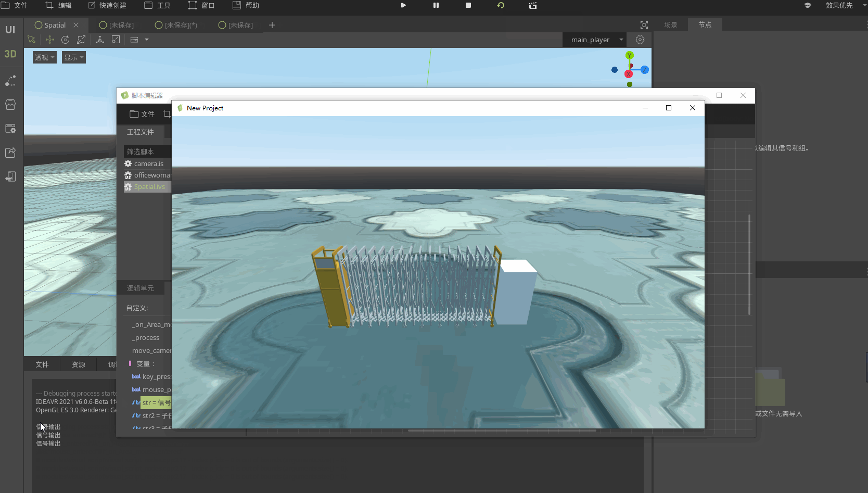Click the 筛选脚本 filter input field
This screenshot has height=493, width=868.
point(148,151)
